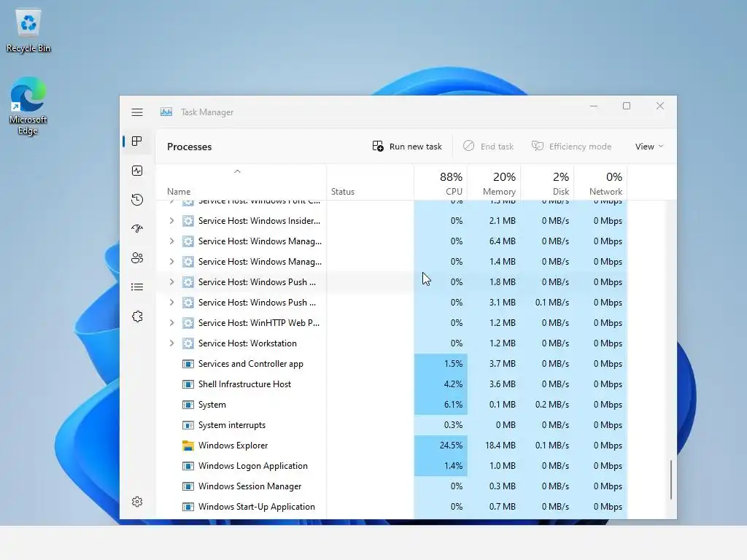Open the hamburger navigation menu
The height and width of the screenshot is (560, 747).
click(x=137, y=112)
